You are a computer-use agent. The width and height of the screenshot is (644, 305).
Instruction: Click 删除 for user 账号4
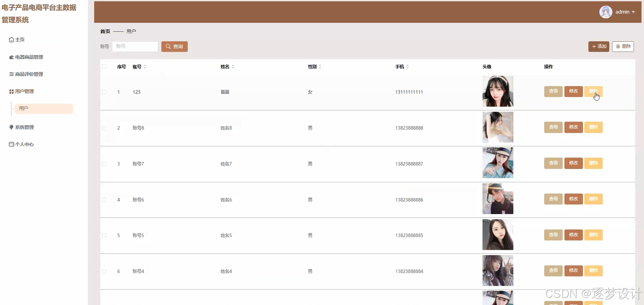[x=594, y=271]
